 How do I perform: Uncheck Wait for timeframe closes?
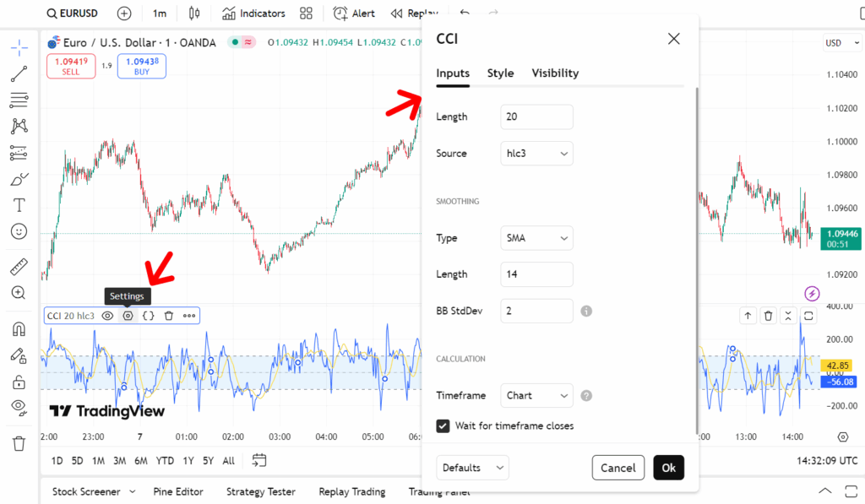click(x=443, y=426)
